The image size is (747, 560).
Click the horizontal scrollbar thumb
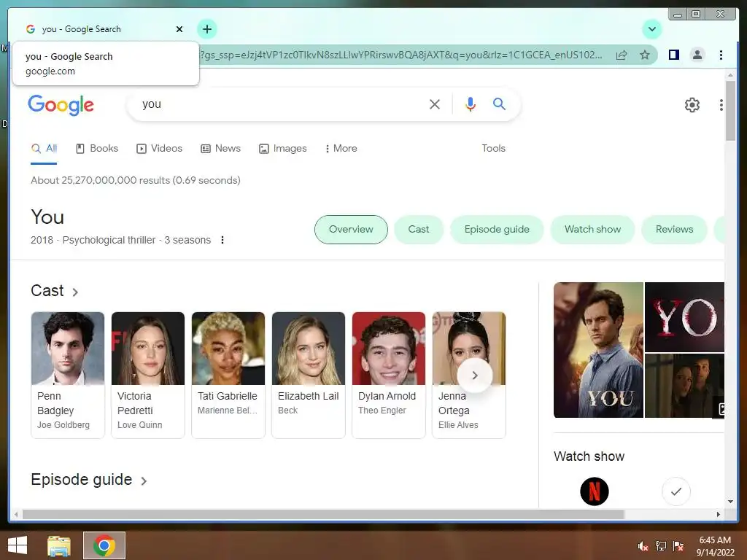323,514
